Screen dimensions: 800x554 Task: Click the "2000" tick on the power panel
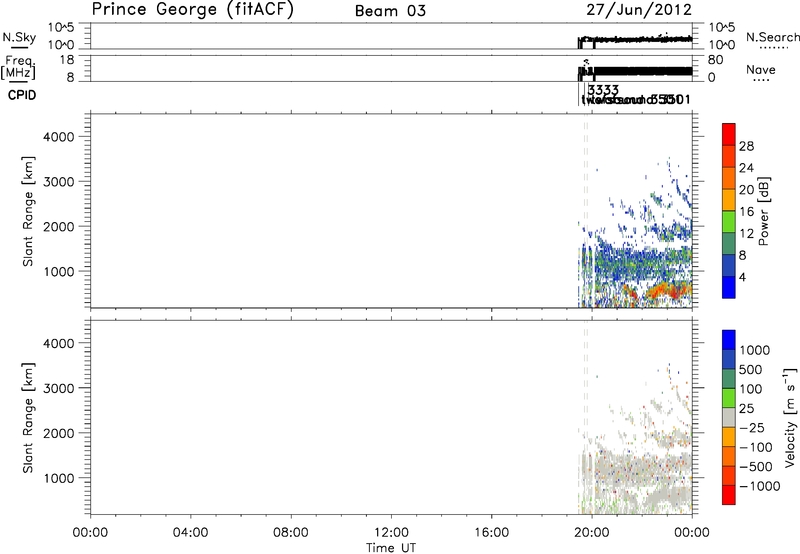tap(59, 227)
